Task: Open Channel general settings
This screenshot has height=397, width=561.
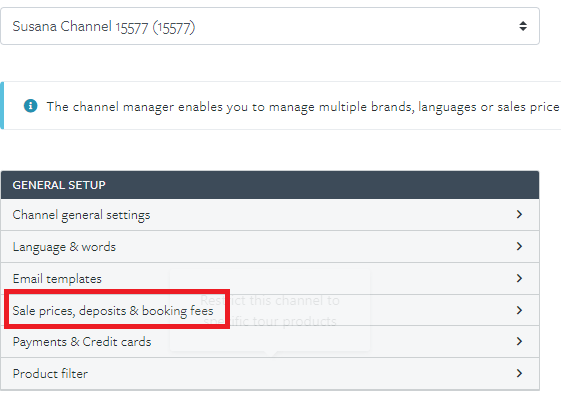Action: coord(270,215)
